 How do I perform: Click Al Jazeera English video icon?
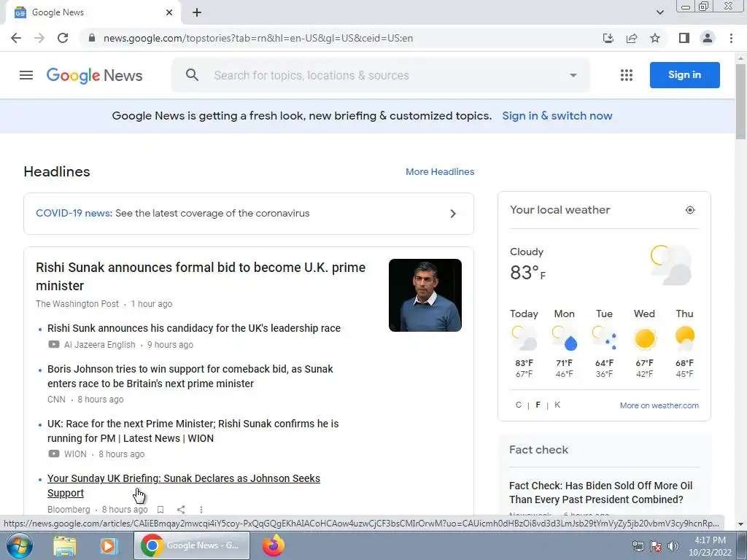[x=54, y=344]
